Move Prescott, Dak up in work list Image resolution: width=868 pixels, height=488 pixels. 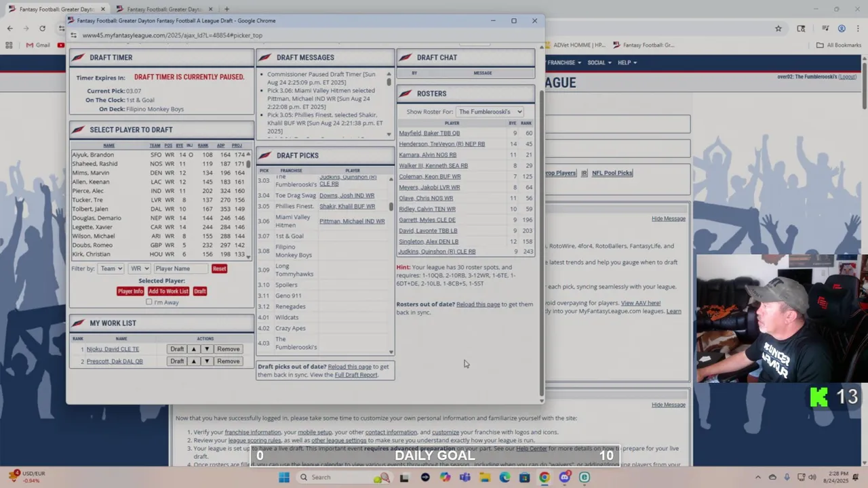point(193,361)
